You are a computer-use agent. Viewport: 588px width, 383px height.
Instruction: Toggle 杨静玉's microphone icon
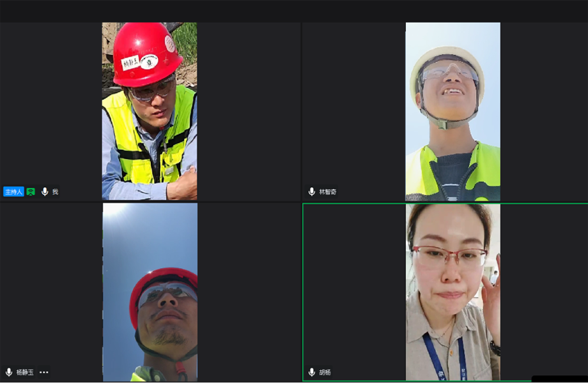pos(9,372)
